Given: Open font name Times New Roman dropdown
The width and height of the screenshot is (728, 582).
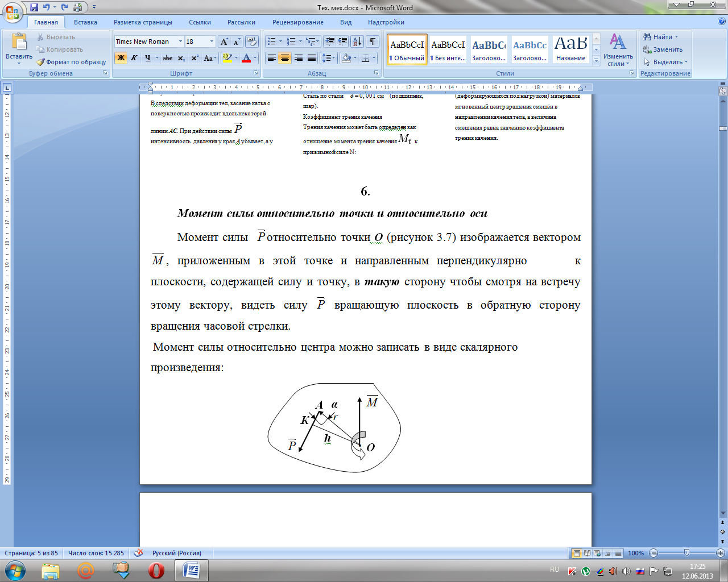Looking at the screenshot, I should tap(180, 41).
